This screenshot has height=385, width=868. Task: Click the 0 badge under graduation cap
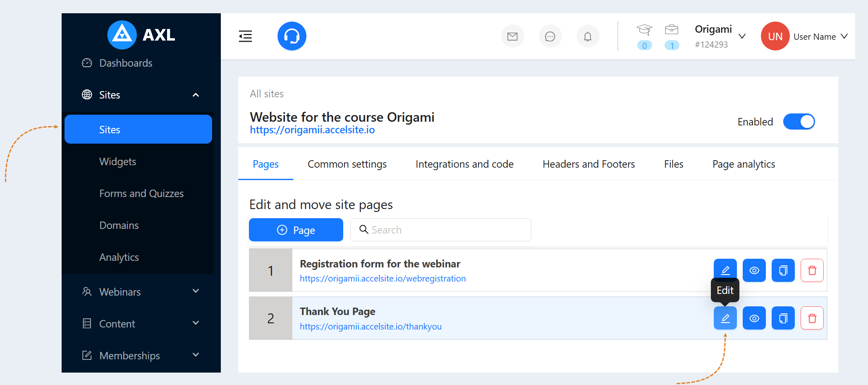pos(644,46)
